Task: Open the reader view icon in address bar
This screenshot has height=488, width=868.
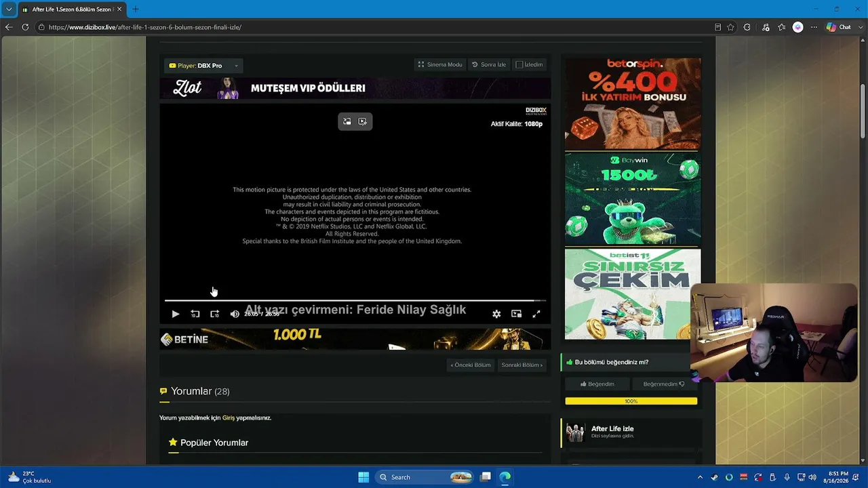Action: click(x=717, y=27)
